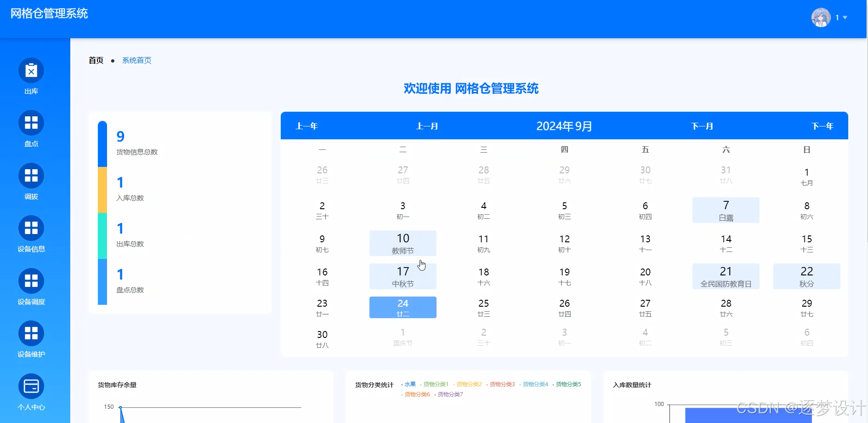Screen dimensions: 868x423
Task: Open the 设备调度 sidebar icon
Action: click(31, 281)
